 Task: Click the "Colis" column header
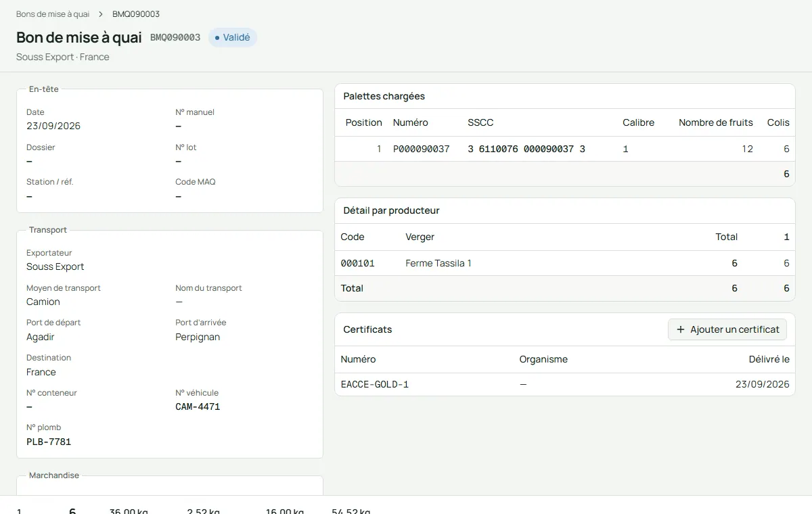pyautogui.click(x=778, y=122)
